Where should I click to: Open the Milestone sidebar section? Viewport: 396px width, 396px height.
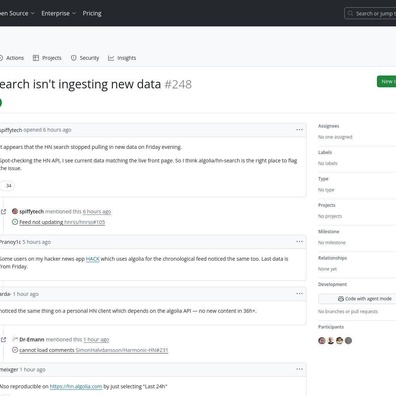click(329, 231)
